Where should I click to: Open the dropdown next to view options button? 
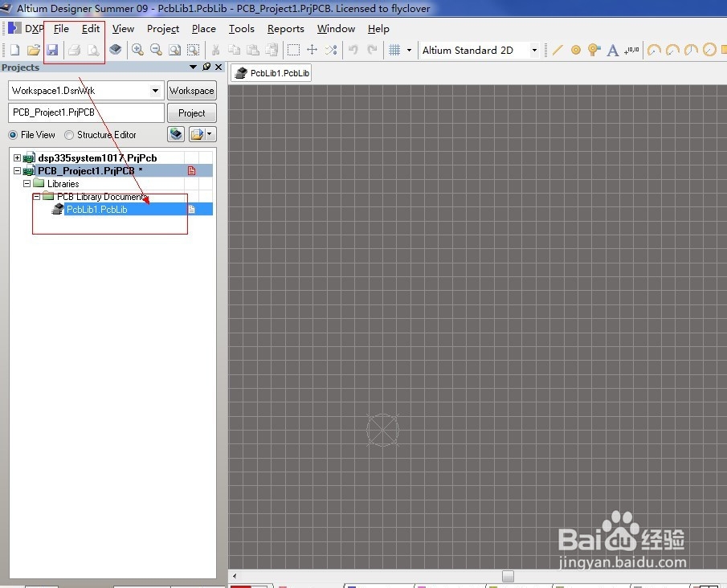tap(210, 134)
